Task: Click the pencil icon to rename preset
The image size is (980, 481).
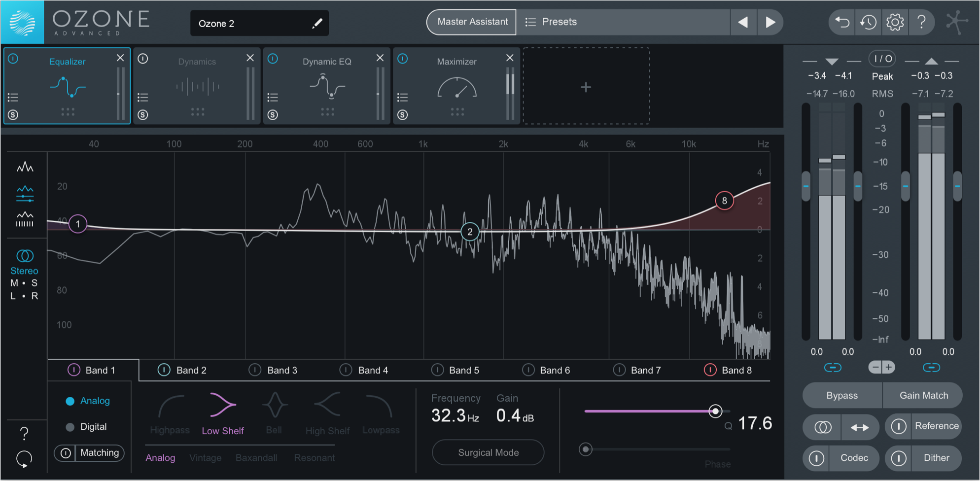Action: (x=317, y=23)
